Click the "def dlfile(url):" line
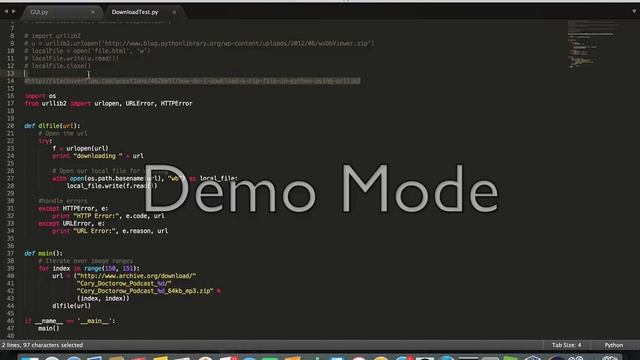Screen dimensions: 640x360 coord(52,126)
